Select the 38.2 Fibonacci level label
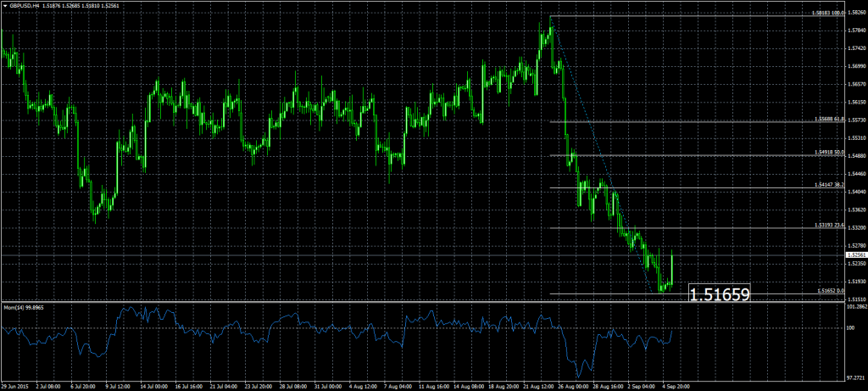 click(x=827, y=185)
